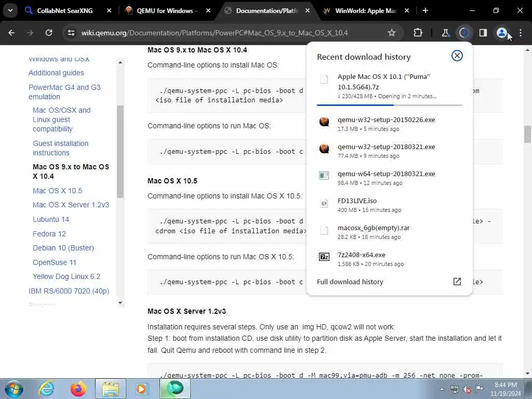The width and height of the screenshot is (532, 399).
Task: View site information icon in address bar
Action: [71, 33]
